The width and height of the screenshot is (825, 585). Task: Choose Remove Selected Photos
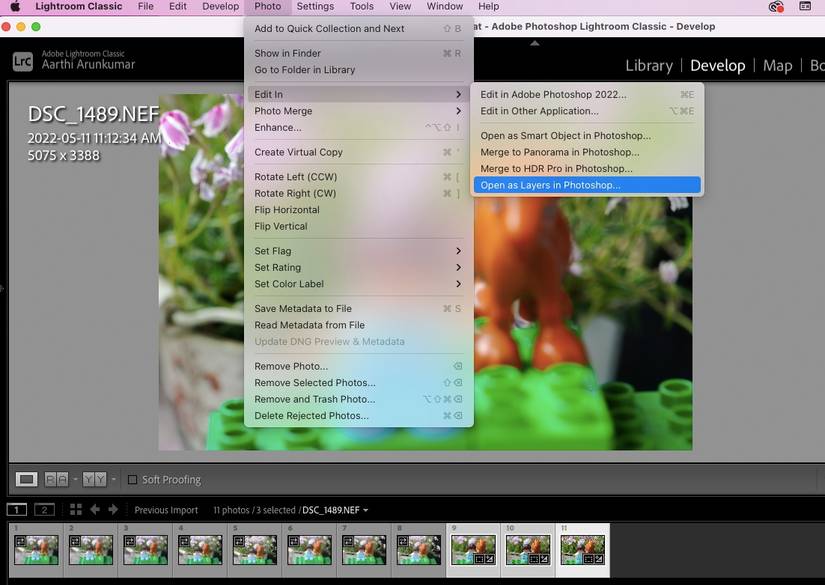point(358,382)
